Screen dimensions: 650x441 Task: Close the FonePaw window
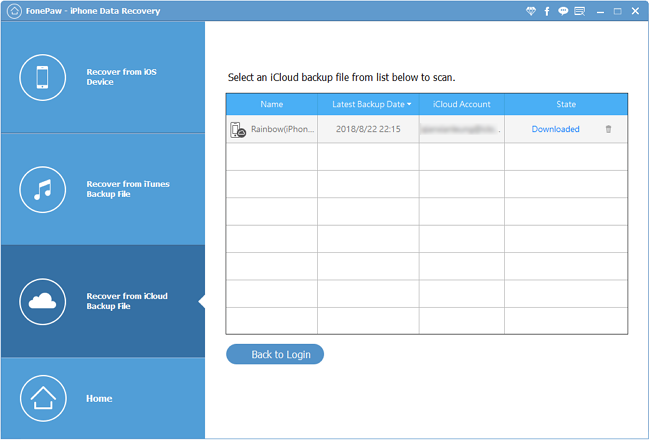click(635, 11)
